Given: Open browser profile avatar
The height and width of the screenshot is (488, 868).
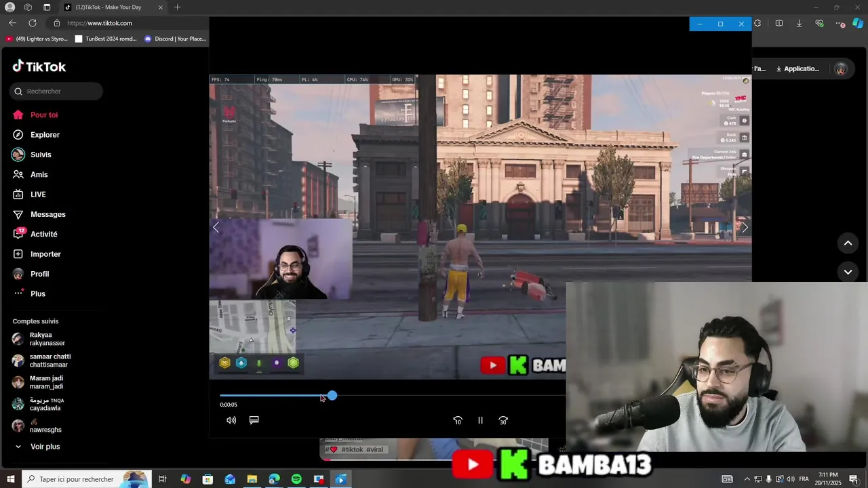Looking at the screenshot, I should tap(10, 7).
